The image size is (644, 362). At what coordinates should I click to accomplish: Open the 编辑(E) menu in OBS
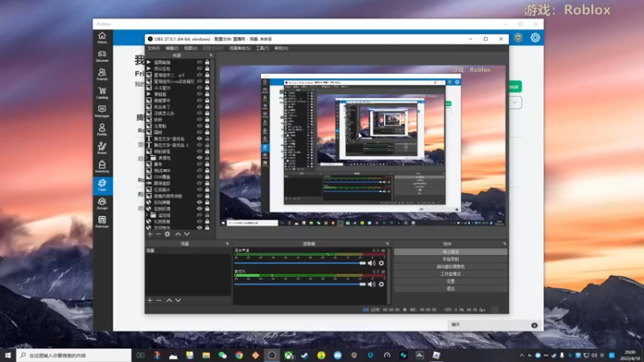pos(172,48)
